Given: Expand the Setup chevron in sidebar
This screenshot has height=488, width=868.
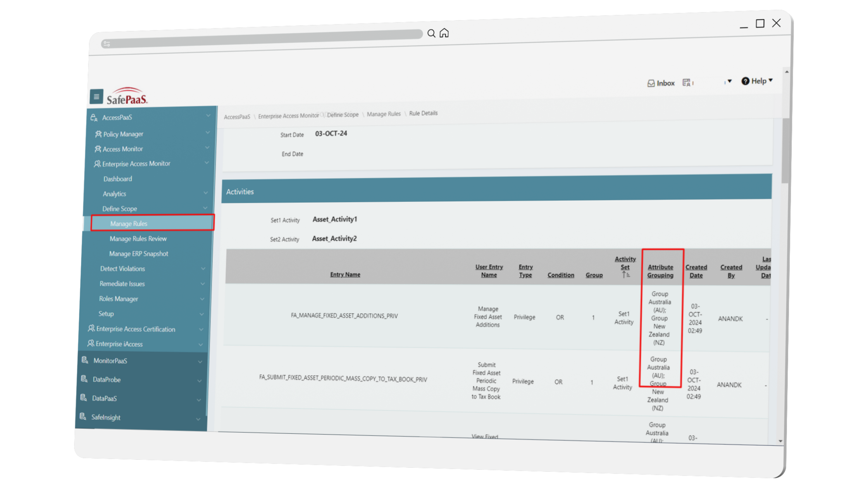Looking at the screenshot, I should (202, 314).
